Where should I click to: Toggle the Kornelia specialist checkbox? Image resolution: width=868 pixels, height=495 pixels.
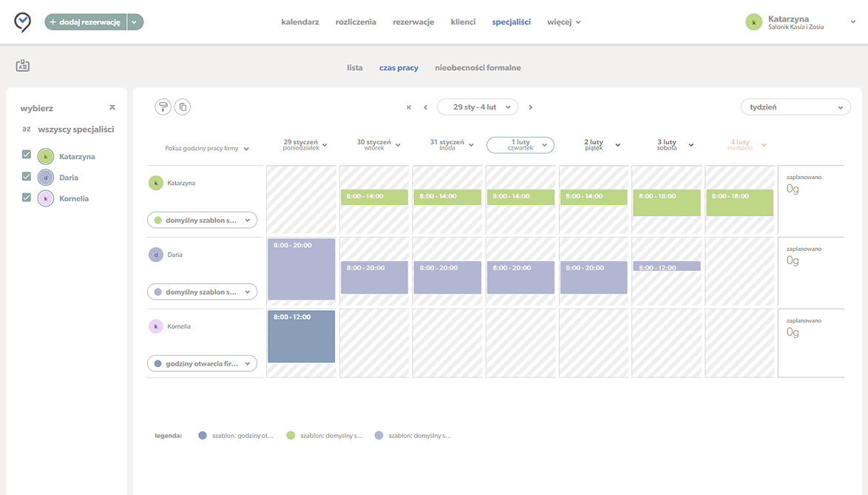coord(27,198)
